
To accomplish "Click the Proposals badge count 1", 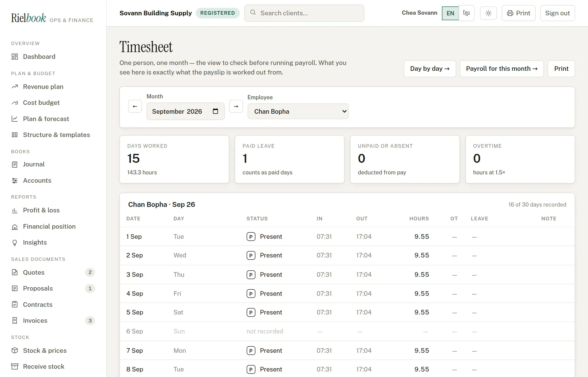I will [x=90, y=289].
